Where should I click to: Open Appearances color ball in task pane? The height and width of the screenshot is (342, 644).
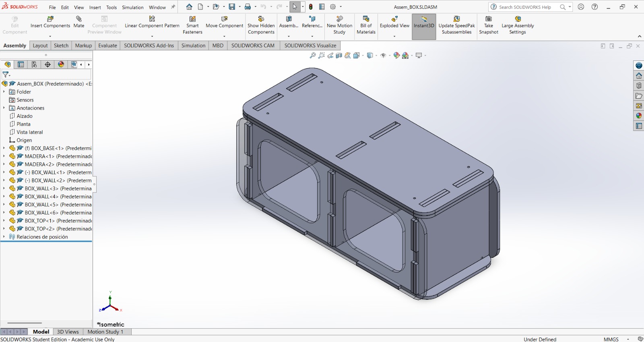639,116
